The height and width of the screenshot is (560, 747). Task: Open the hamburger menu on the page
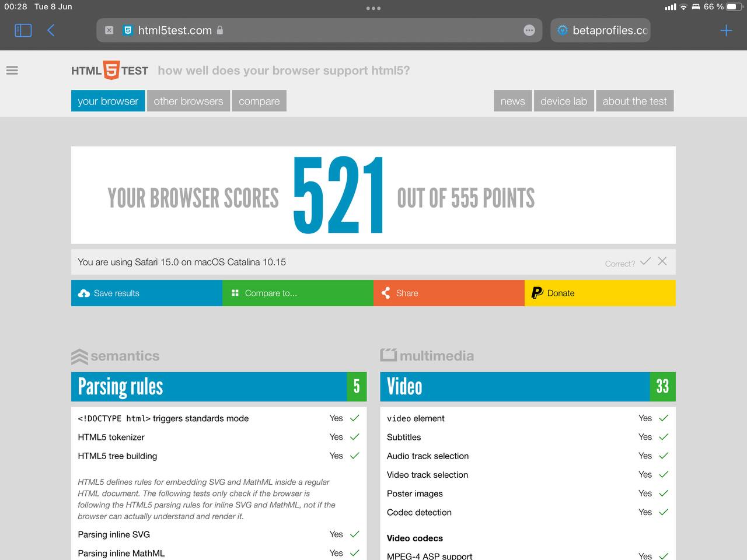pyautogui.click(x=12, y=71)
